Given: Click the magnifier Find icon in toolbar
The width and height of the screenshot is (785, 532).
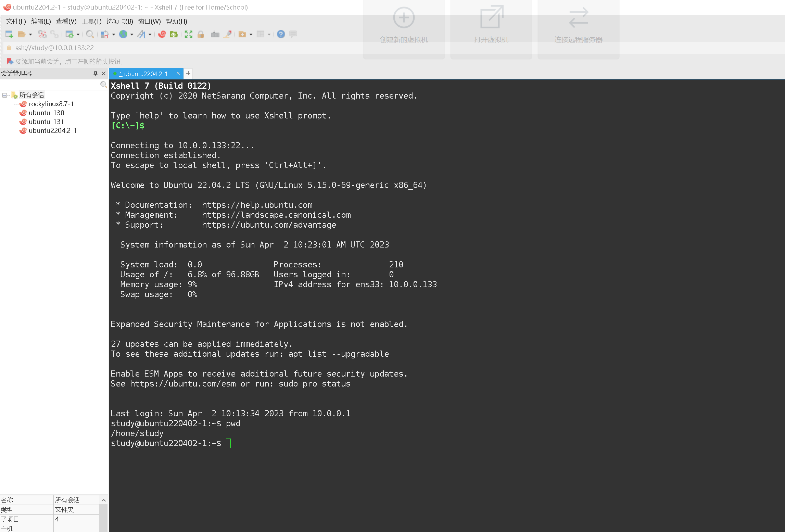Looking at the screenshot, I should pos(90,34).
